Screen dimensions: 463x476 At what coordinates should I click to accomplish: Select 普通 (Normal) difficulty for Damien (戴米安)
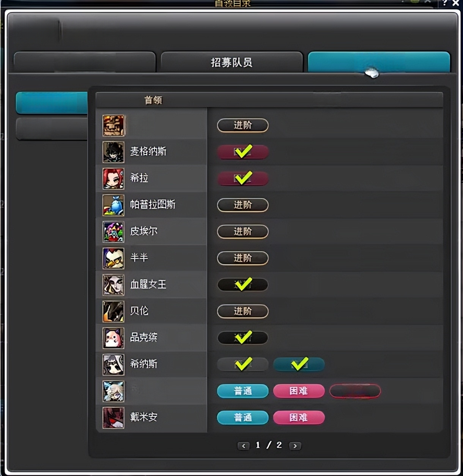pos(243,418)
